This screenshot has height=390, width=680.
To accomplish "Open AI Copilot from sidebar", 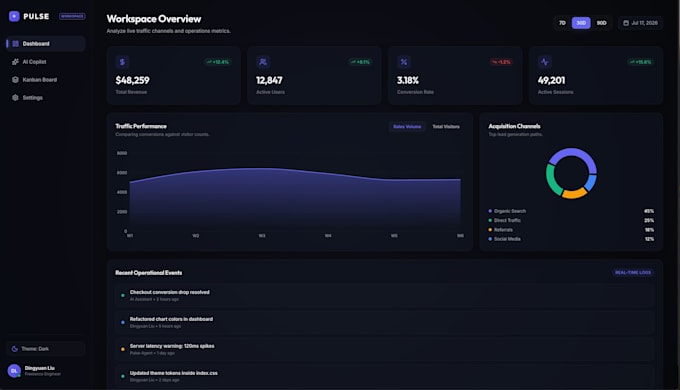I will click(46, 62).
